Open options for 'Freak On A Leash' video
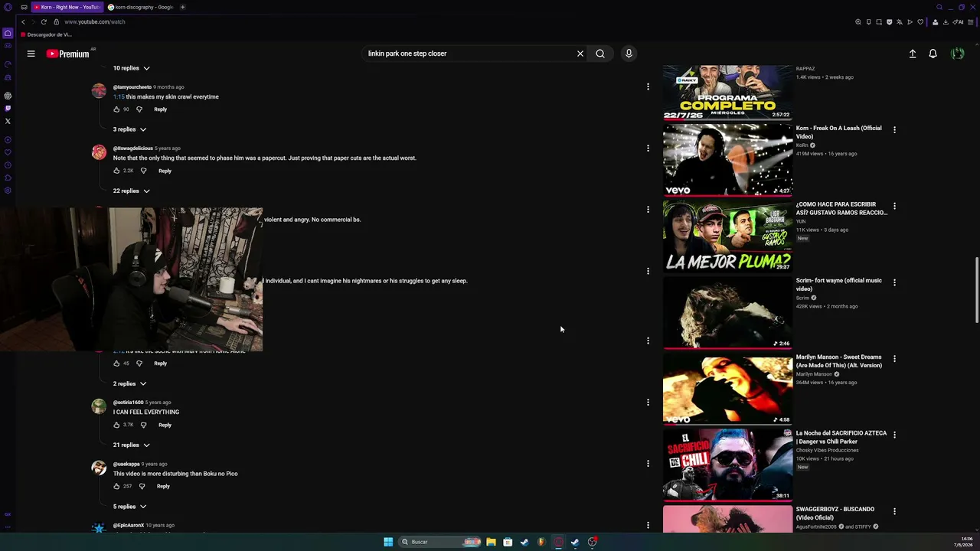The height and width of the screenshot is (551, 980). [x=894, y=130]
